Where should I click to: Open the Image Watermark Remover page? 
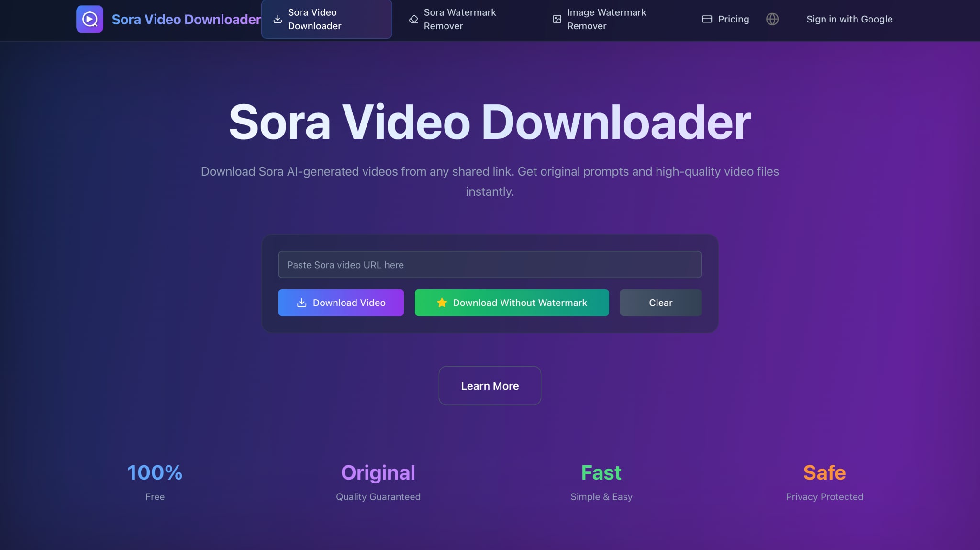pyautogui.click(x=605, y=19)
